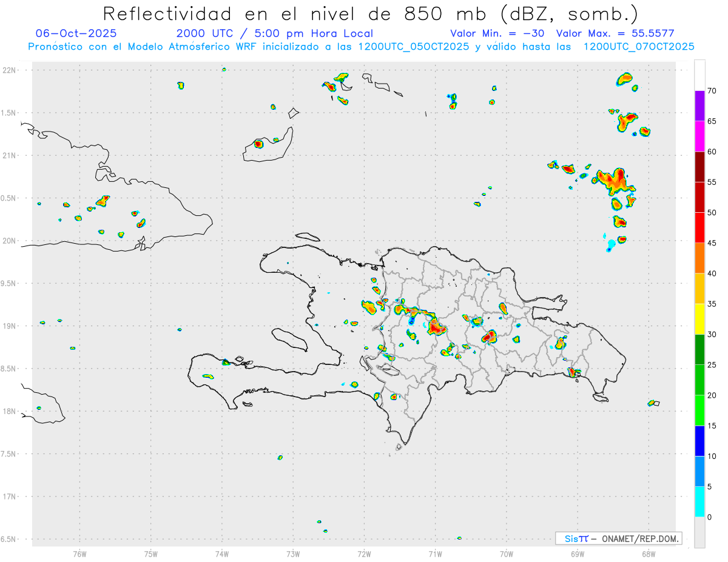Click the '17N' latitude label

(9, 497)
